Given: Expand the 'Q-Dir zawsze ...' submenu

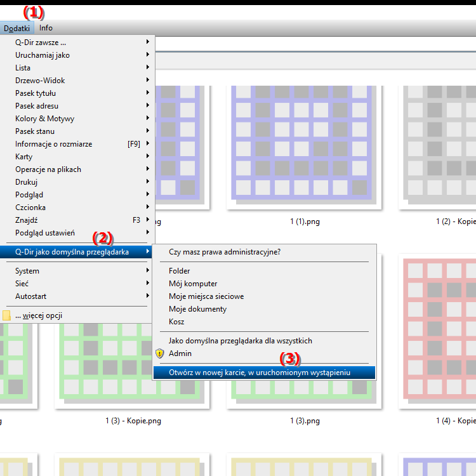Looking at the screenshot, I should point(77,42).
